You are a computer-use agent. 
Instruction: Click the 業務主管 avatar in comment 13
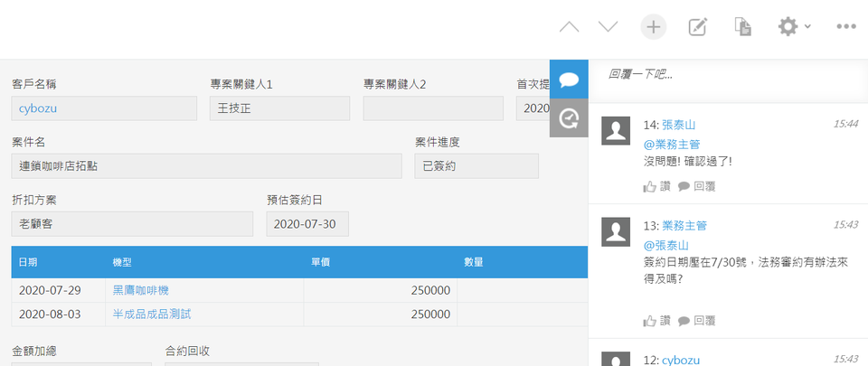616,231
